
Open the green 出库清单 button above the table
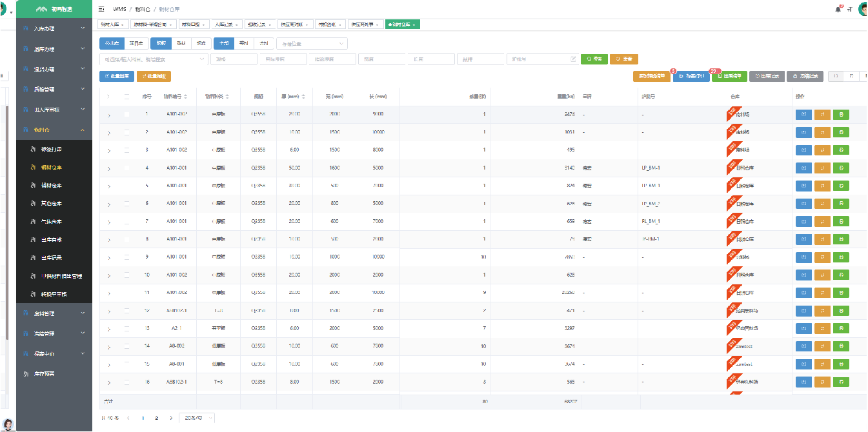(x=729, y=76)
